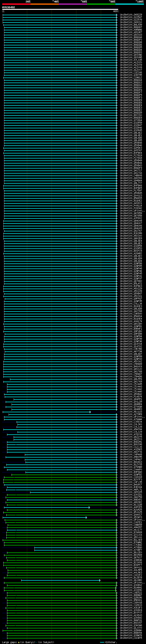Select the AV638492 query title
146x644 pixels.
pos(8,8)
